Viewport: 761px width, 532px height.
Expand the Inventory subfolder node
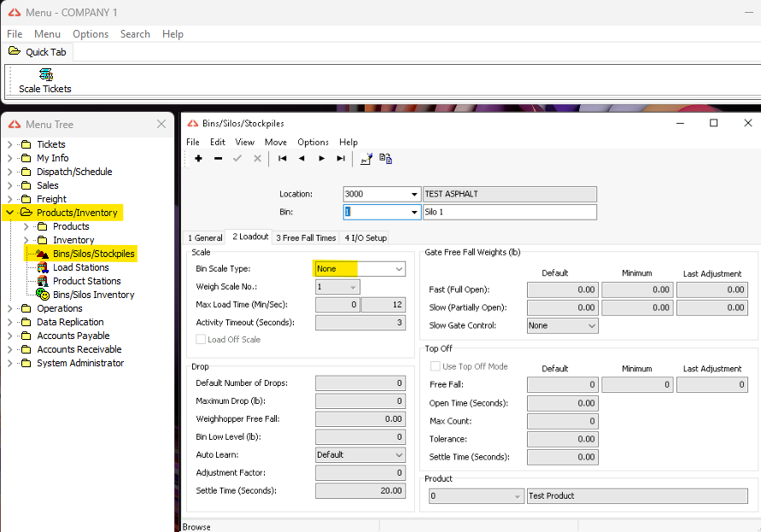[x=26, y=240]
